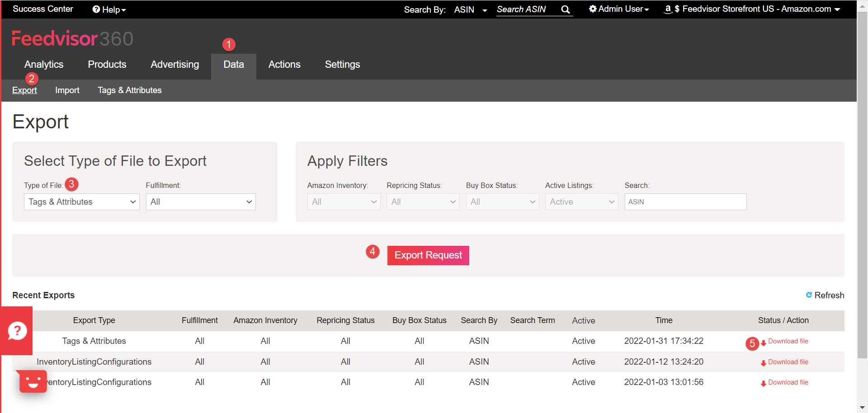868x413 pixels.
Task: Open the Active Listings dropdown
Action: (x=581, y=202)
